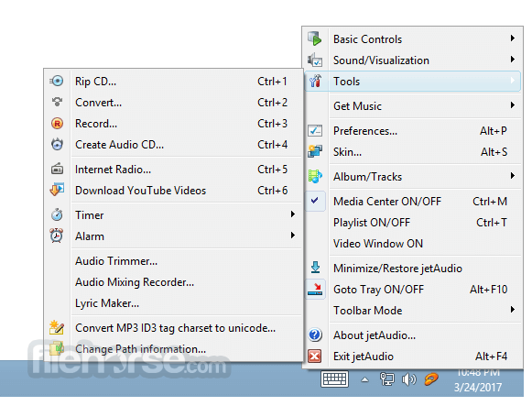Click the Ctrl+1 shortcut text
The width and height of the screenshot is (532, 406).
tap(272, 82)
